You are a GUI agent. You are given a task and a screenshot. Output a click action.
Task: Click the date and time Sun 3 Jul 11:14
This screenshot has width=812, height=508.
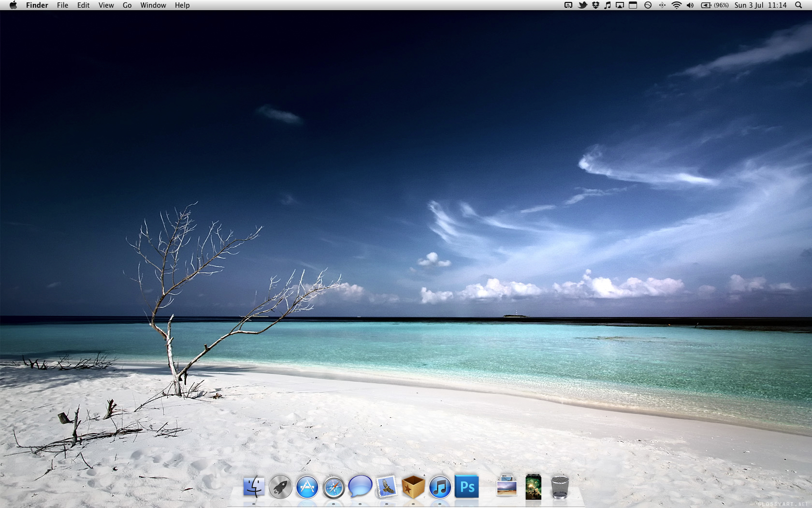[760, 5]
